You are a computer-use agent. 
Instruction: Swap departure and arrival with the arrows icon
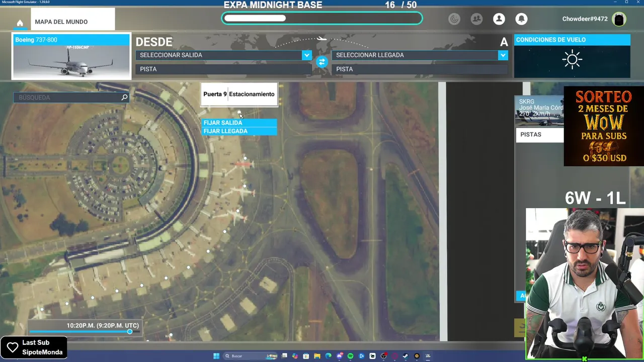coord(322,62)
